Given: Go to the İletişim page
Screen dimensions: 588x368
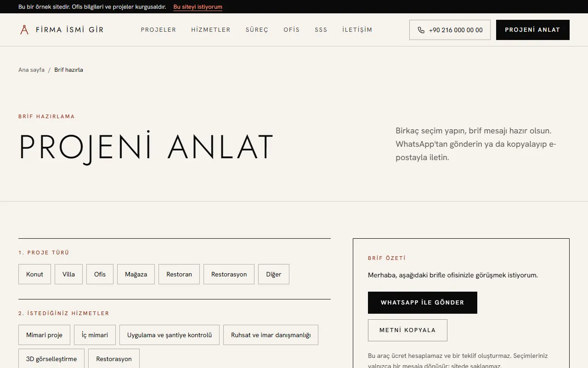Looking at the screenshot, I should (357, 30).
